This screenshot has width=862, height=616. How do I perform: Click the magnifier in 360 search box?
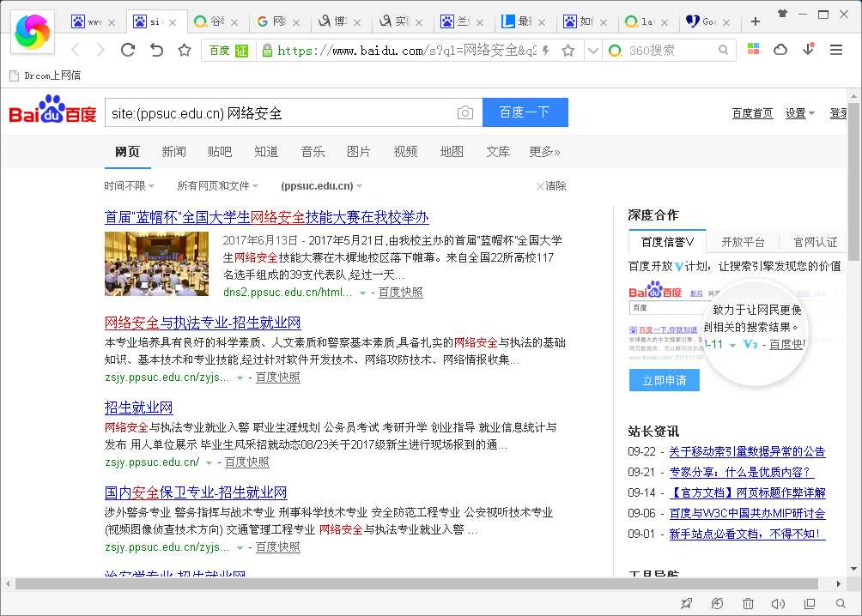pyautogui.click(x=724, y=50)
